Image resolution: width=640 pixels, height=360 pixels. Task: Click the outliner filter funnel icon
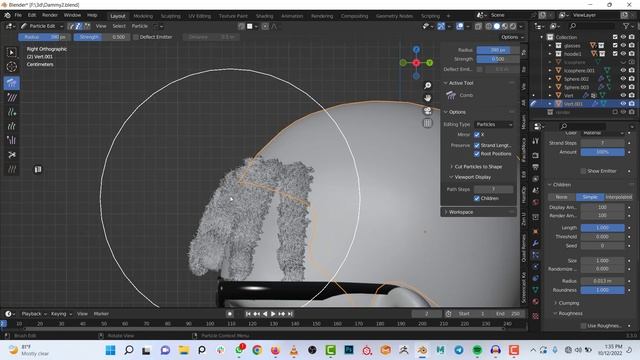[626, 26]
